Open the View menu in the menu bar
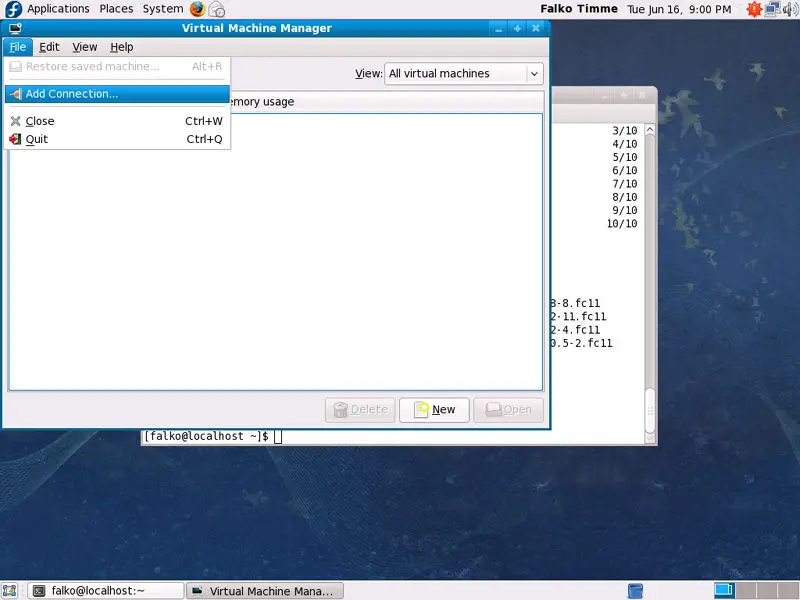 pos(85,47)
